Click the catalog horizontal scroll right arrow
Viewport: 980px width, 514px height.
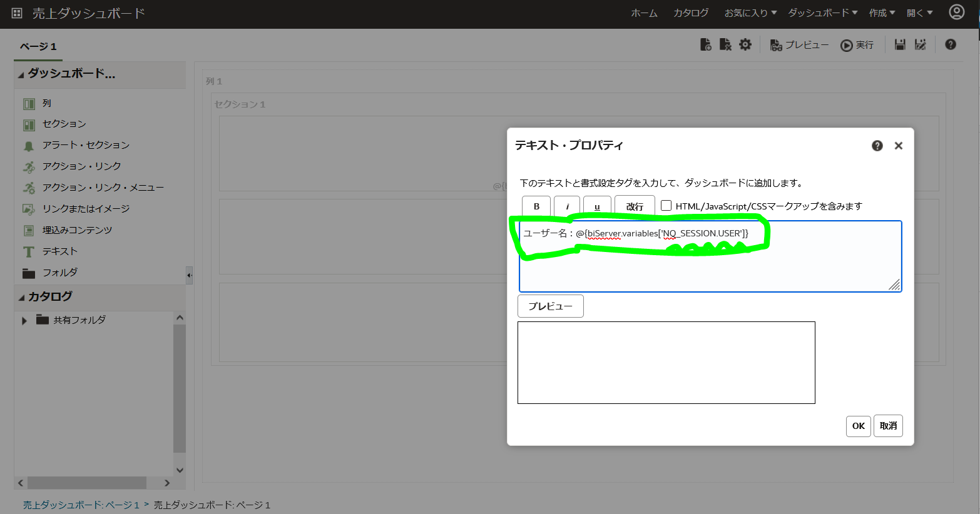click(167, 483)
